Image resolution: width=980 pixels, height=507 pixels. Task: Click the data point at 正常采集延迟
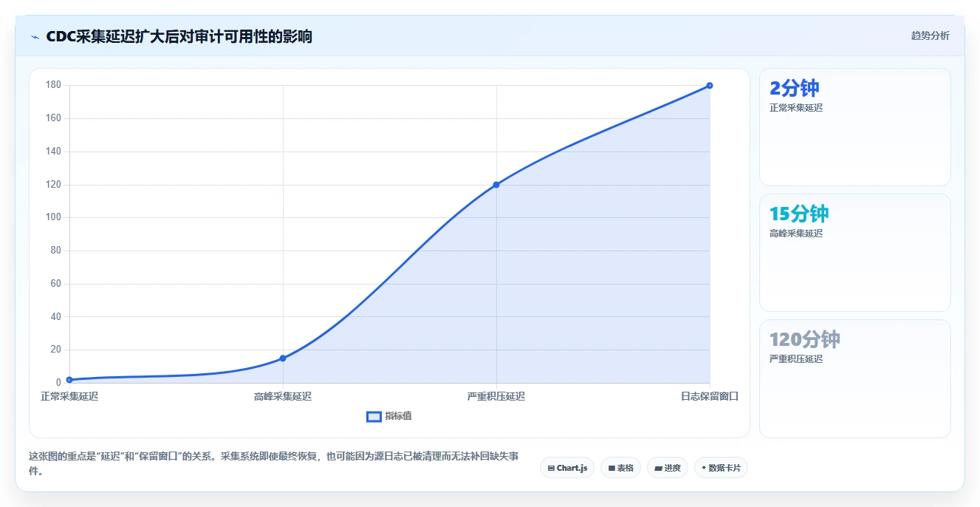69,380
